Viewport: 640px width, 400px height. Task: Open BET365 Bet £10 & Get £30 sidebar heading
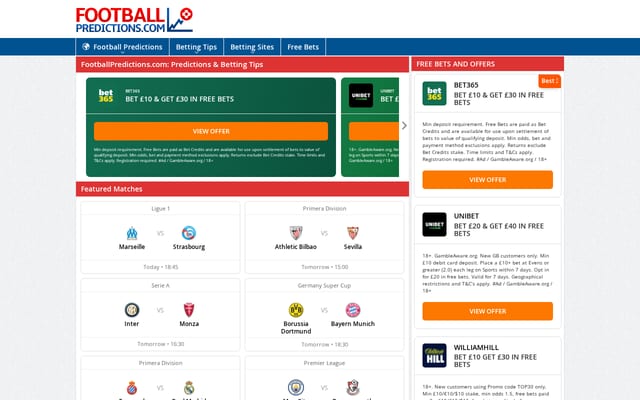click(x=499, y=93)
